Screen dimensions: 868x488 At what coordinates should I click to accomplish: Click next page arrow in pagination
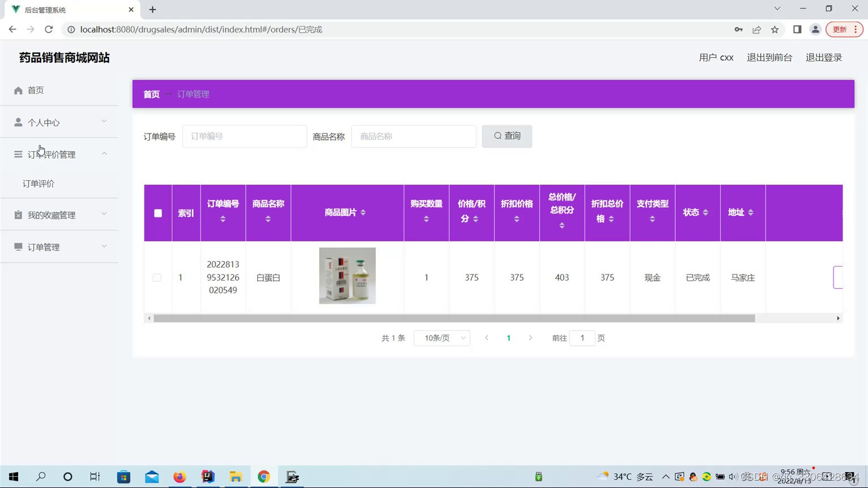point(530,338)
